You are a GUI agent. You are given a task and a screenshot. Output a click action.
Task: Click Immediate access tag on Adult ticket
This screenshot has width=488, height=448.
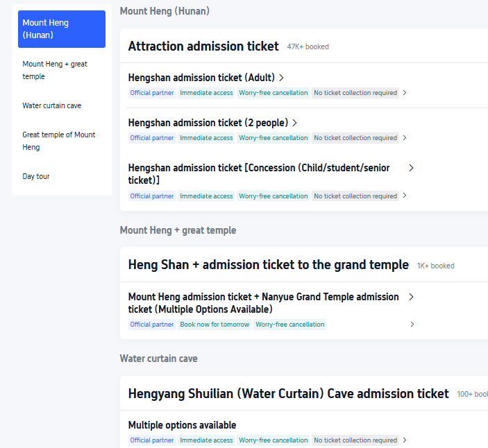click(x=206, y=93)
